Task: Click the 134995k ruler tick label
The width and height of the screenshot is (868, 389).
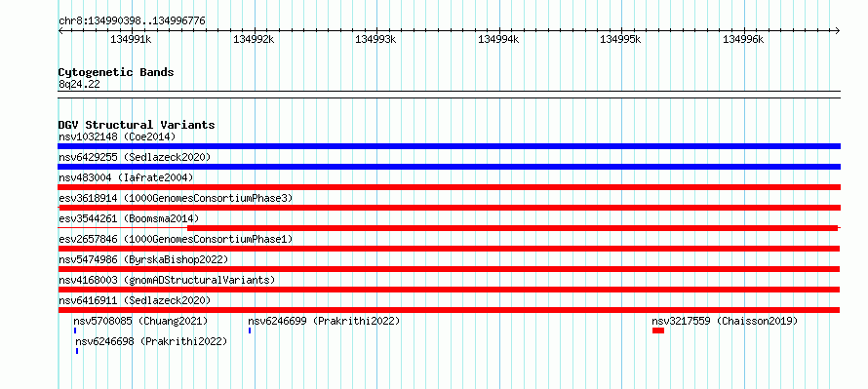Action: [x=620, y=40]
